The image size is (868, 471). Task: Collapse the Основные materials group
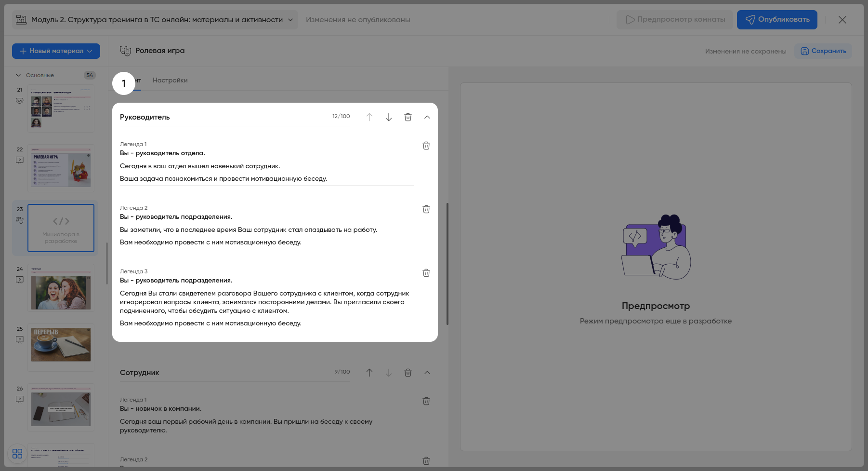[18, 75]
